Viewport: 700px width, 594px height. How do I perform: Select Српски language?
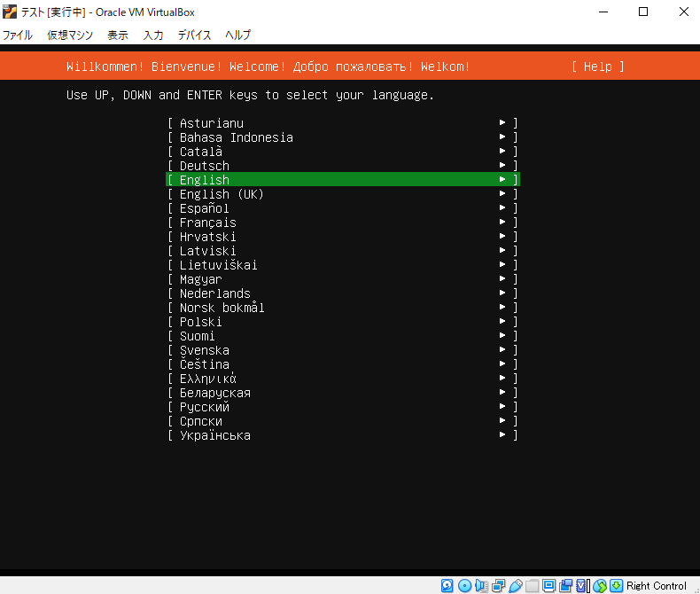click(x=342, y=421)
